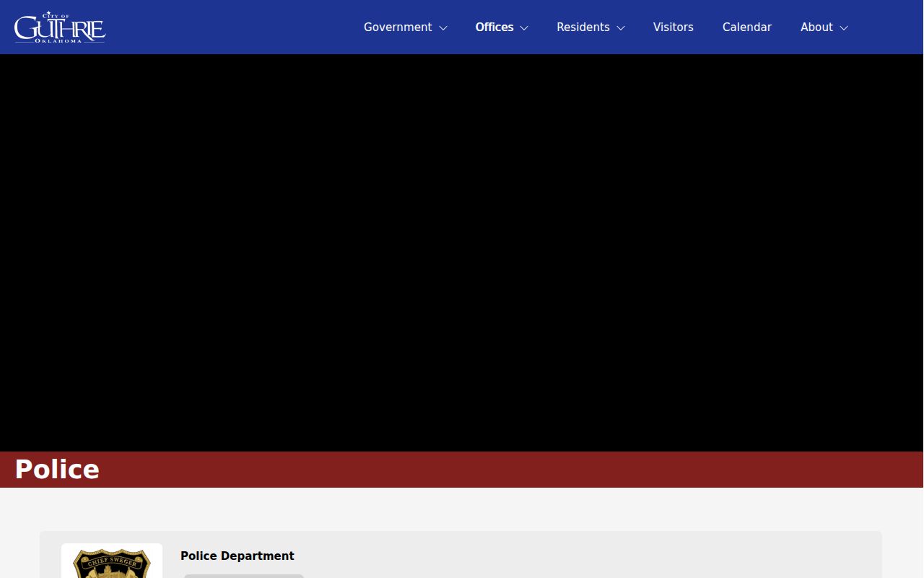Click the Police Department heading

click(x=237, y=556)
